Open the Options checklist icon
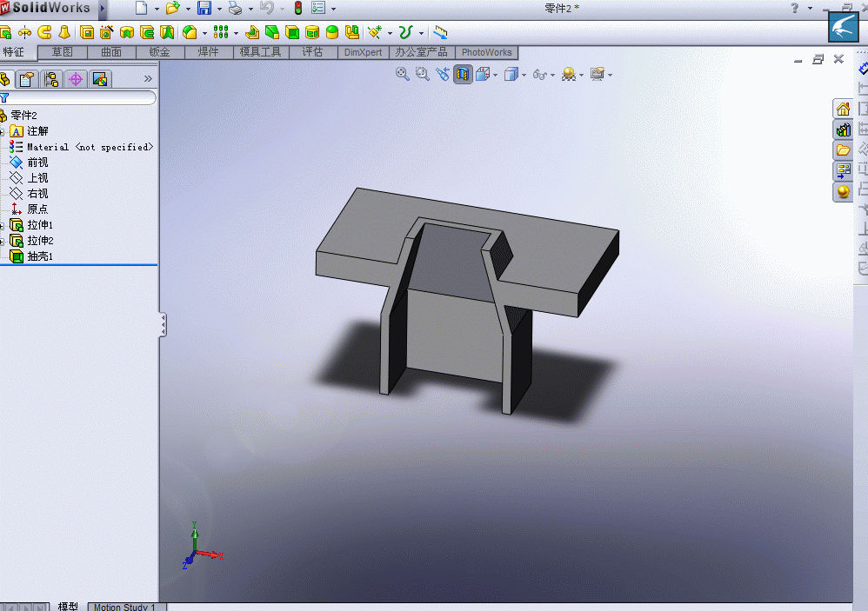Viewport: 868px width, 611px height. point(318,9)
